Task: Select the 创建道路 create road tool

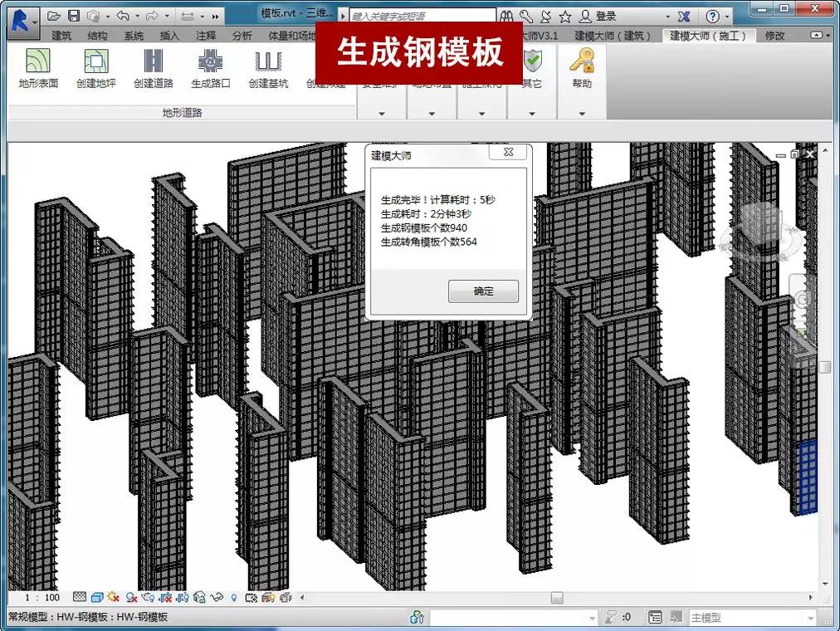Action: click(x=154, y=67)
